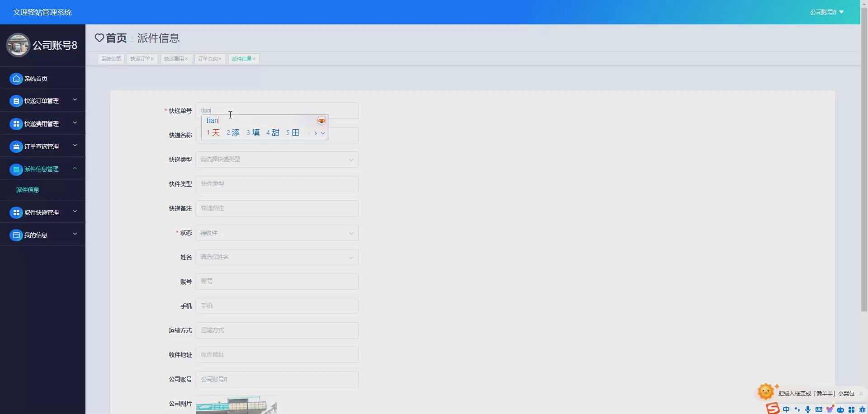The image size is (868, 414).
Task: Click the 首页 breadcrumb link
Action: [116, 38]
